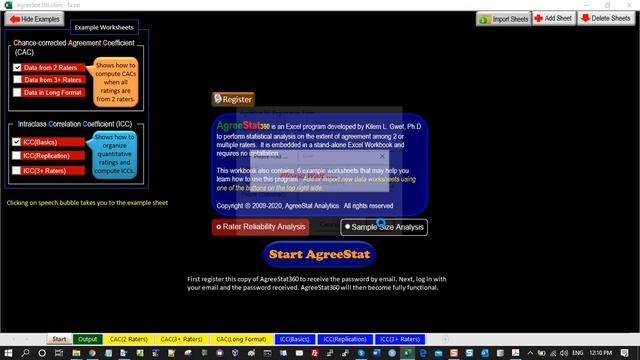Screen dimensions: 640x360
Task: Click the Example Worksheets label
Action: pyautogui.click(x=104, y=28)
